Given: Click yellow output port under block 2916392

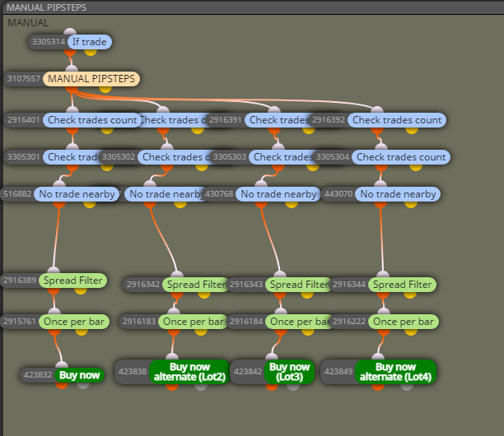Looking at the screenshot, I should coord(412,130).
